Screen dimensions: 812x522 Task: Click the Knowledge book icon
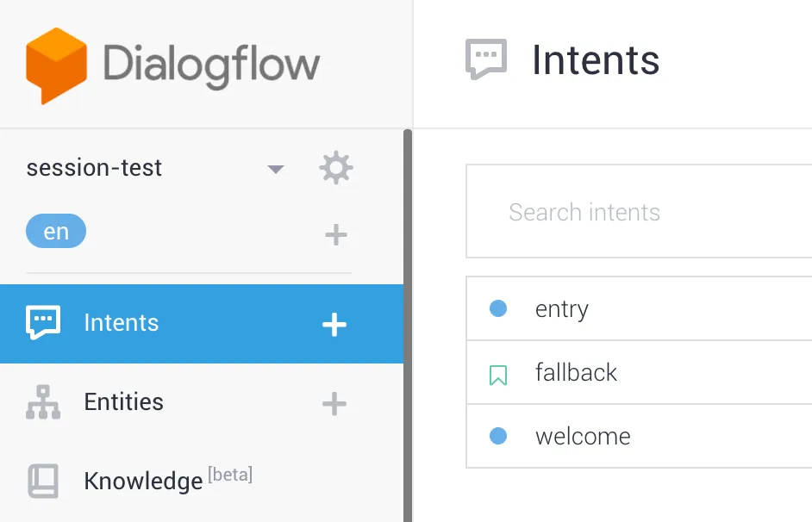click(43, 482)
